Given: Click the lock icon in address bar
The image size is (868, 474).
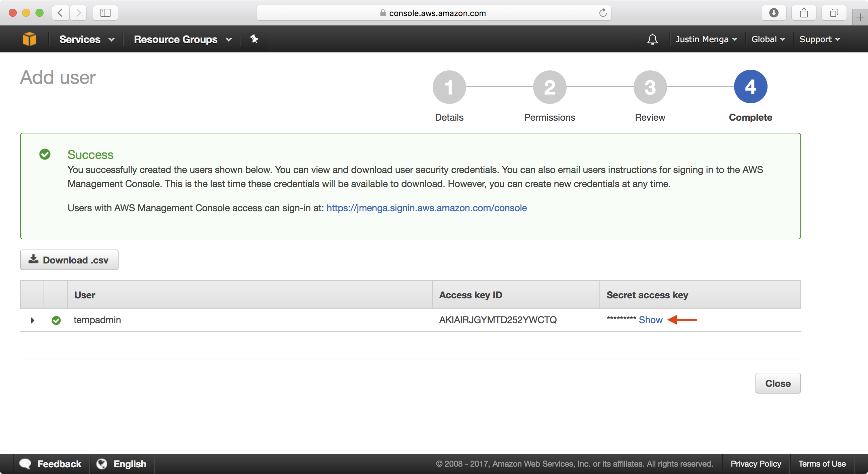Looking at the screenshot, I should pyautogui.click(x=383, y=13).
